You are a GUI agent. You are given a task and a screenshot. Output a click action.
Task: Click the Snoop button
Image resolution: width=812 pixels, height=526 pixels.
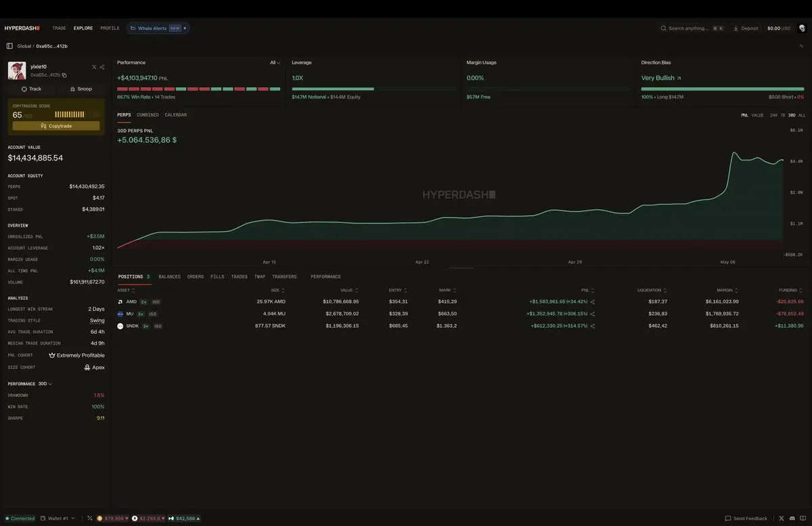[81, 89]
